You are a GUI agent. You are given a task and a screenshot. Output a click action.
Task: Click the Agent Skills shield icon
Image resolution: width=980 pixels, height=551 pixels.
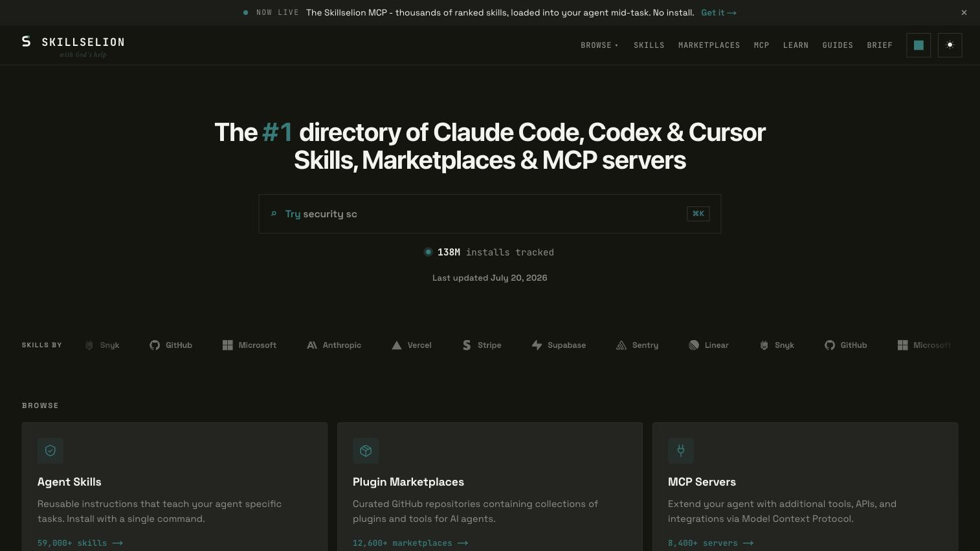point(50,451)
